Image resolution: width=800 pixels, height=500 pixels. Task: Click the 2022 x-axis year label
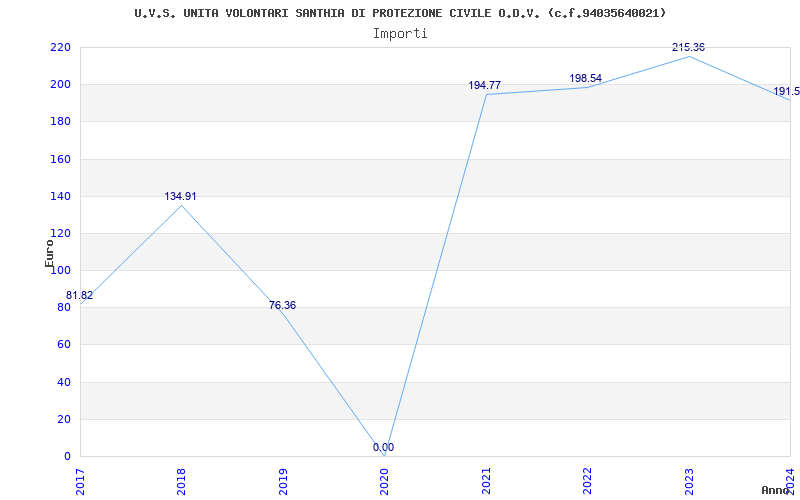[x=587, y=481]
